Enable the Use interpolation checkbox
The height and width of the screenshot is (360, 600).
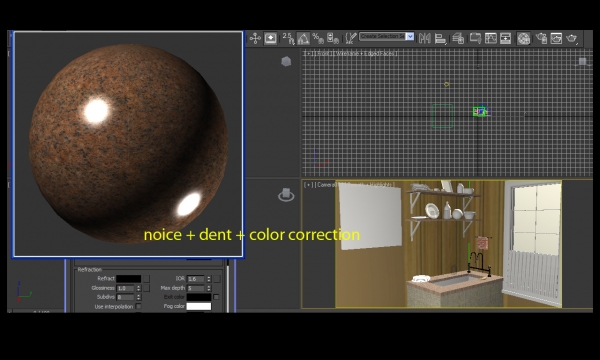139,306
